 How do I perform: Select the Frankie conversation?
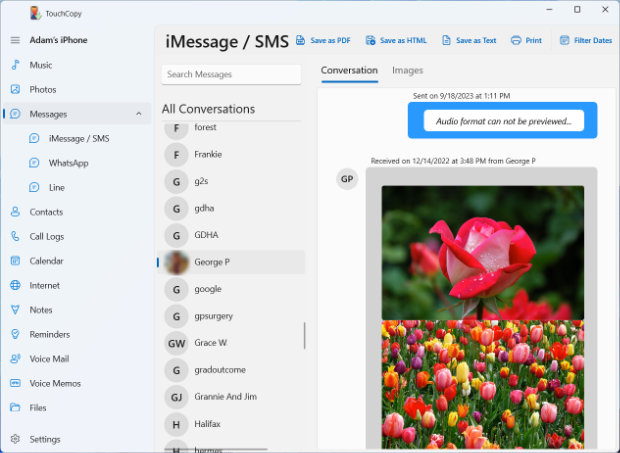[x=232, y=154]
